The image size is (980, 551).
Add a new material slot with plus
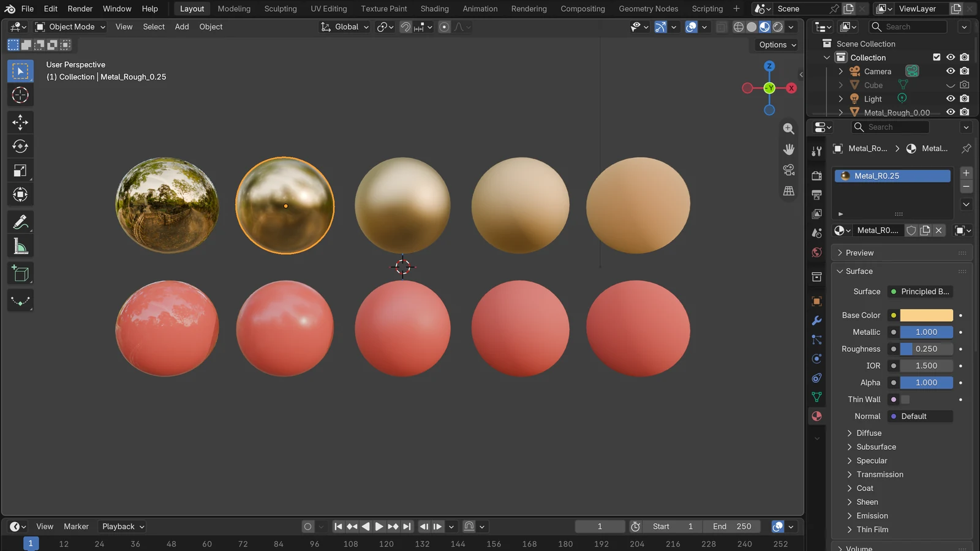(966, 173)
